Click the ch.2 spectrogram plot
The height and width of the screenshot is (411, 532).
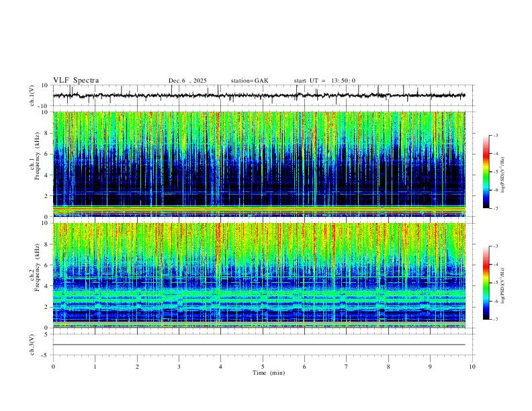[259, 275]
